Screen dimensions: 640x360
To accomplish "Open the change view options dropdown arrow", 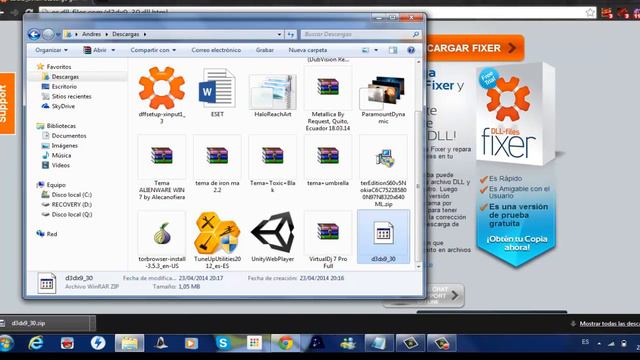I will pos(376,50).
